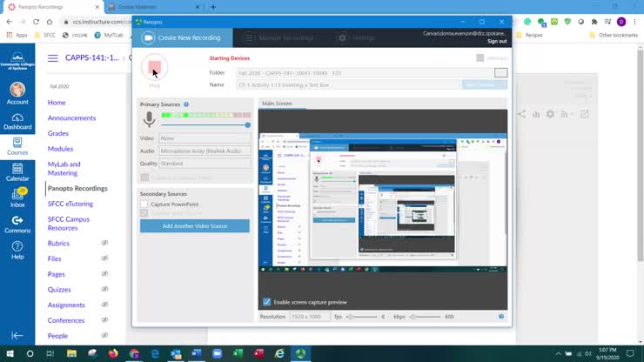Open the Video source dropdown
The width and height of the screenshot is (644, 362).
tap(205, 137)
